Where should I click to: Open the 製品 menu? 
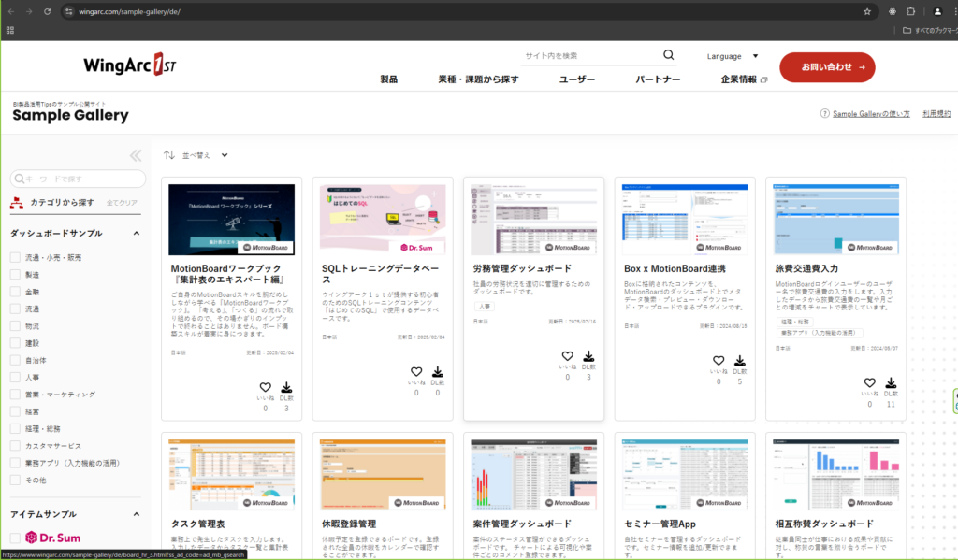[388, 79]
